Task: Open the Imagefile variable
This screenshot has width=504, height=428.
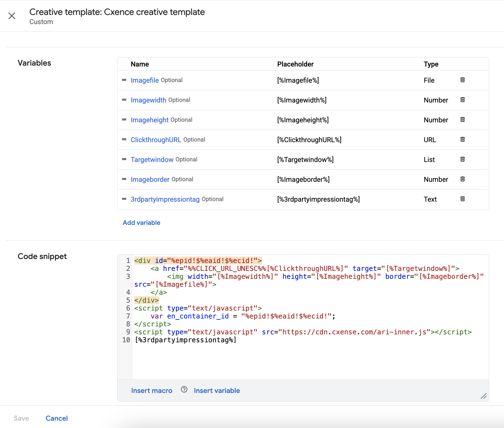Action: [x=145, y=80]
